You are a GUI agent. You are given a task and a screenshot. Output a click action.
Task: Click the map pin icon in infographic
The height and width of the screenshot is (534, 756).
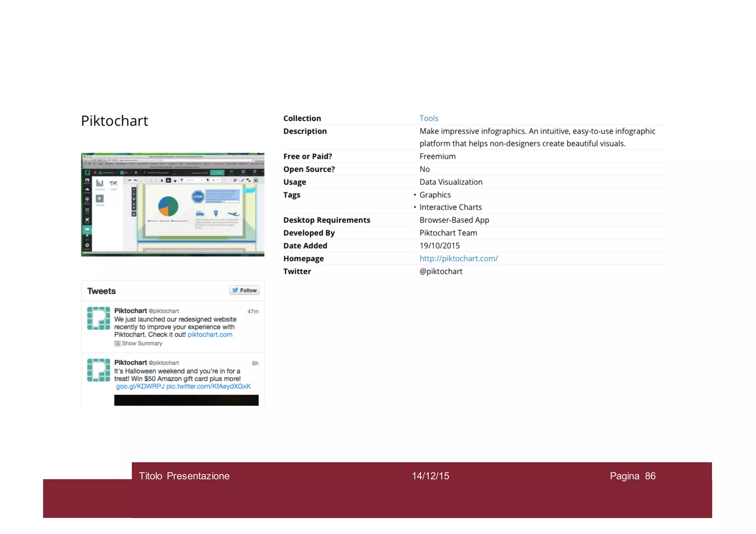click(x=216, y=213)
